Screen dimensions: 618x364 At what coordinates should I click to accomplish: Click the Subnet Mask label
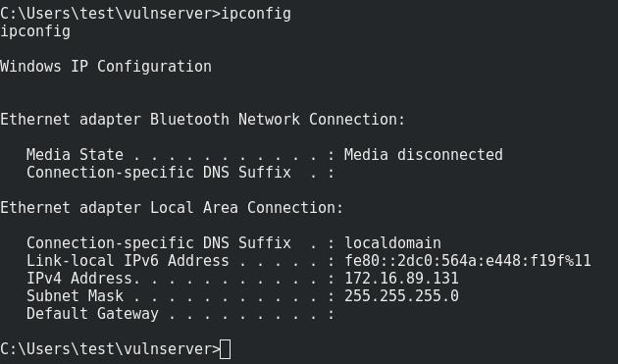(x=75, y=295)
